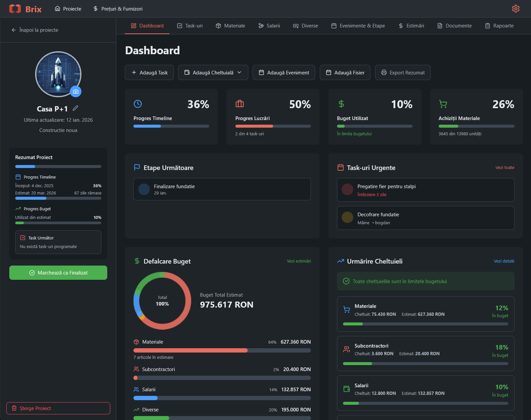The height and width of the screenshot is (420, 531).
Task: Toggle the status circle for Decofrare fundatie task
Action: pyautogui.click(x=347, y=218)
